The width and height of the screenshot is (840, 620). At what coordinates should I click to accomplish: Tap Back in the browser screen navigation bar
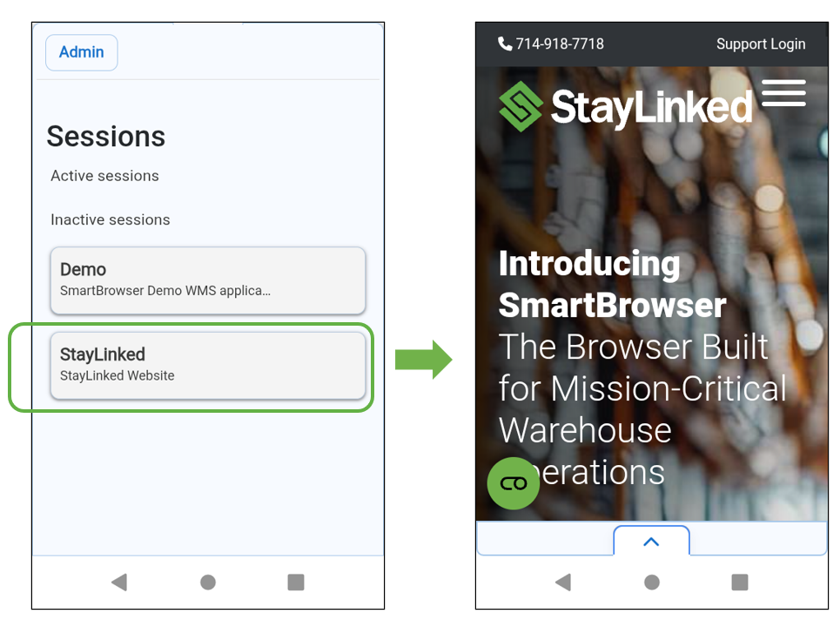pyautogui.click(x=563, y=582)
